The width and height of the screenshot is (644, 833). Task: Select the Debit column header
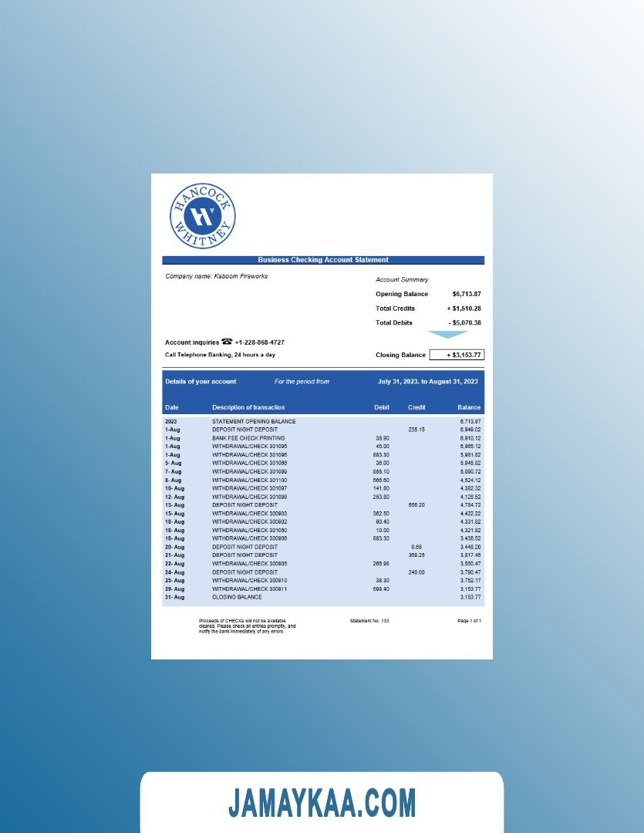point(381,407)
